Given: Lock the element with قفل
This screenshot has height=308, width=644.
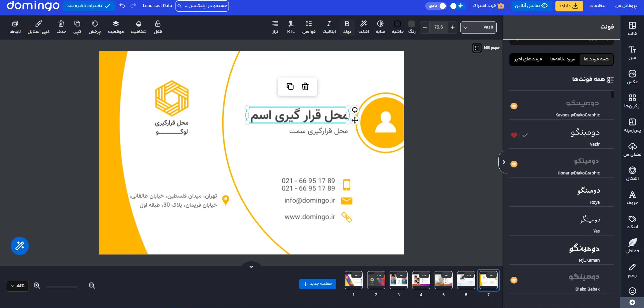Looking at the screenshot, I should 158,27.
